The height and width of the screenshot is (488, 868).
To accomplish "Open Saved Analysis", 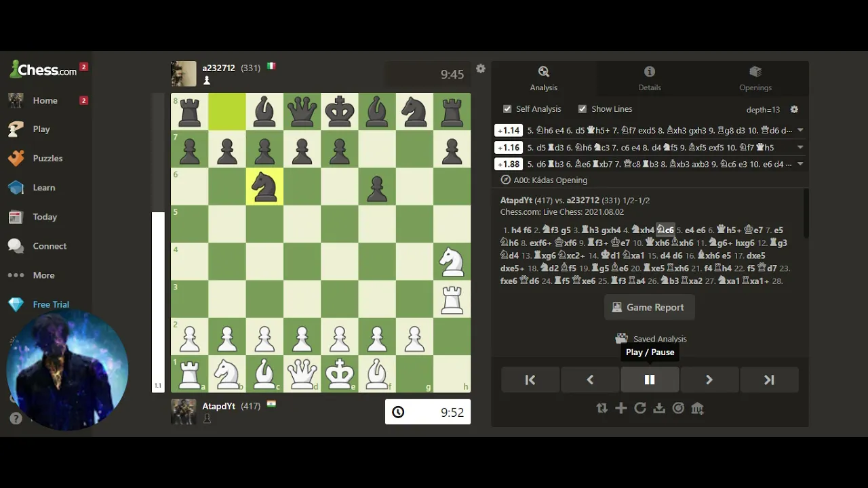I will pos(651,339).
